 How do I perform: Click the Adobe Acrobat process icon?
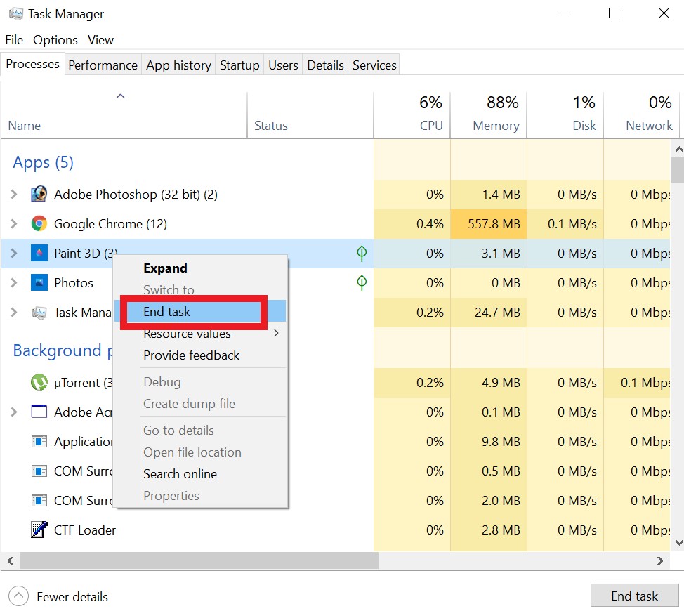point(39,412)
